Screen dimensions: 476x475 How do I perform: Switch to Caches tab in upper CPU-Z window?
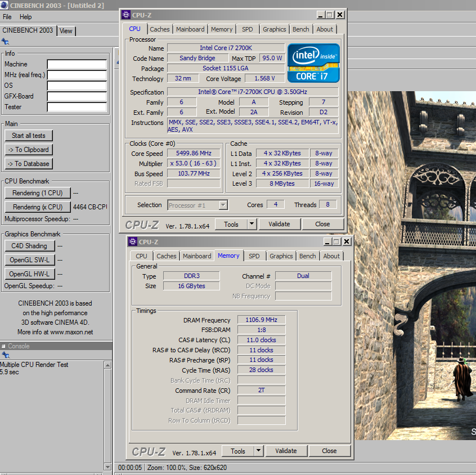coord(160,29)
